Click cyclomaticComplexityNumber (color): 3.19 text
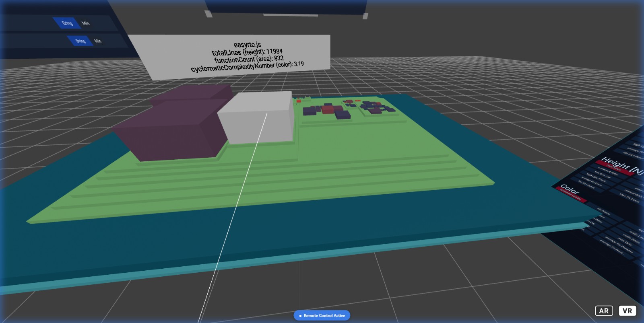644x323 pixels. 247,66
